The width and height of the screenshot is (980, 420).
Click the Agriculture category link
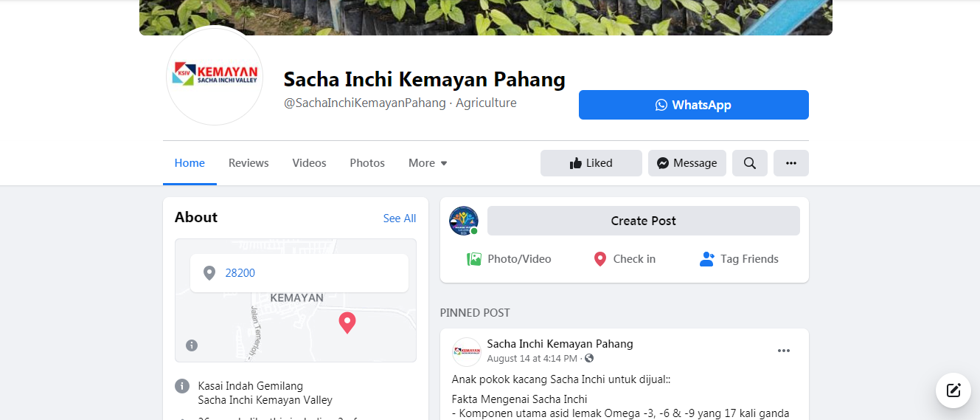click(x=486, y=103)
